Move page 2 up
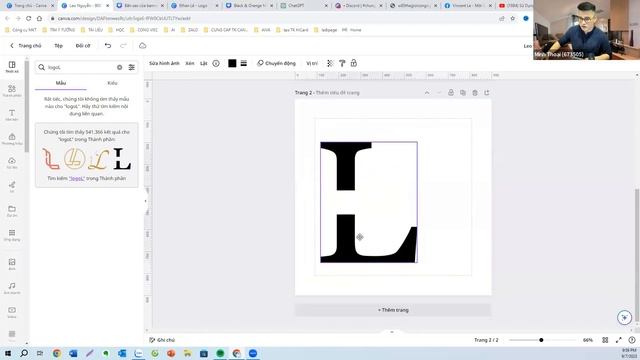This screenshot has height=360, width=640. (x=427, y=93)
